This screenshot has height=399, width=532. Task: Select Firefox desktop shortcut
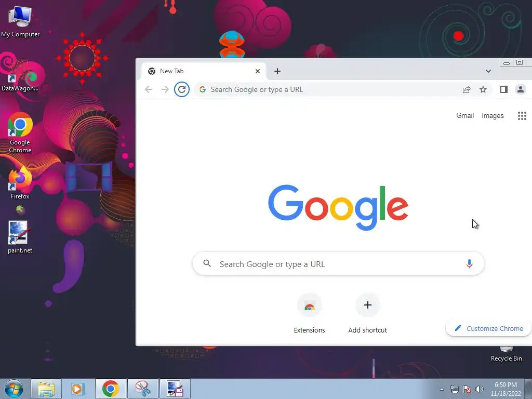[x=20, y=183]
